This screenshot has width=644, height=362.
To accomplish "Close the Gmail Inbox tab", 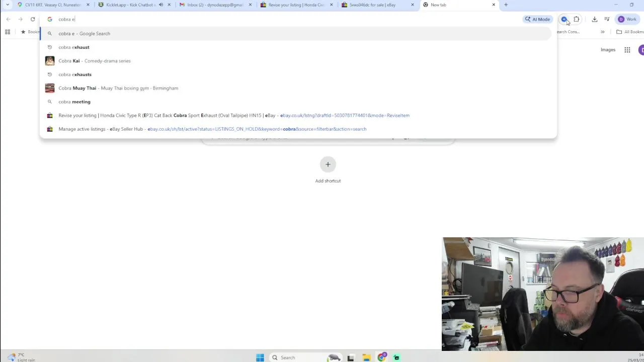I will (250, 5).
